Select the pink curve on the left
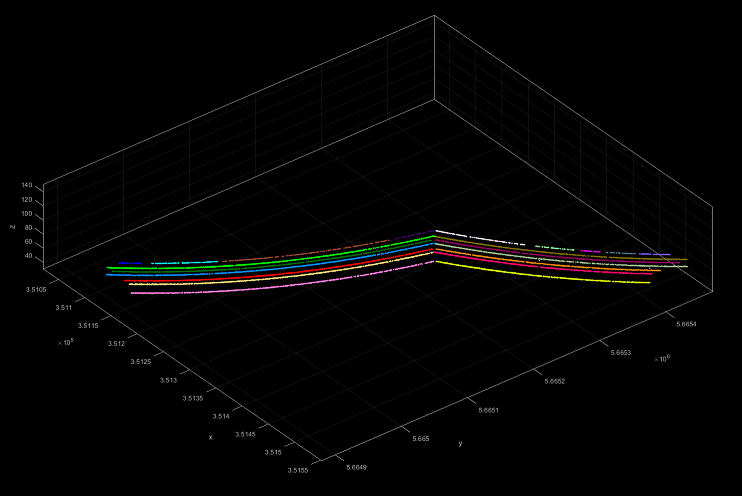Screen dimensions: 742x496 point(200,291)
